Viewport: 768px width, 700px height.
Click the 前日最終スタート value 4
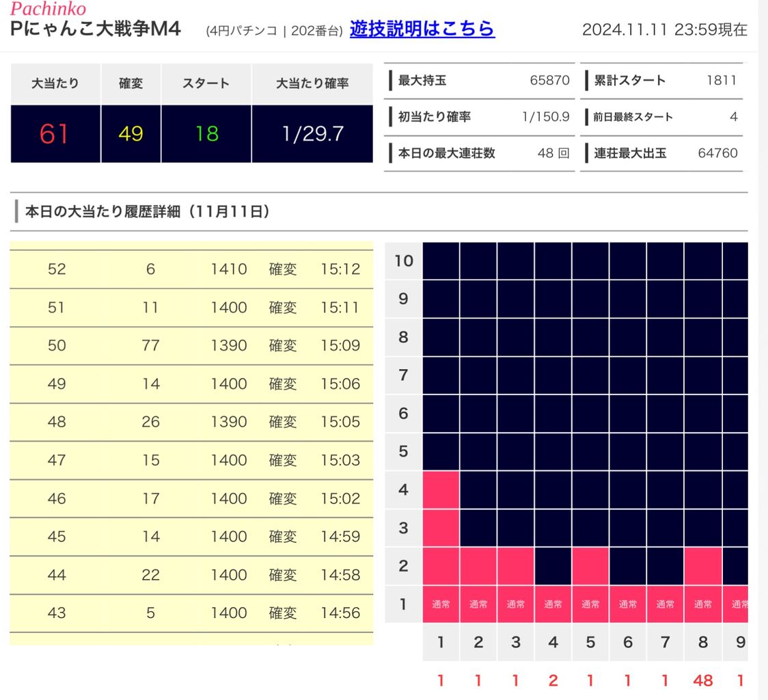pos(733,117)
